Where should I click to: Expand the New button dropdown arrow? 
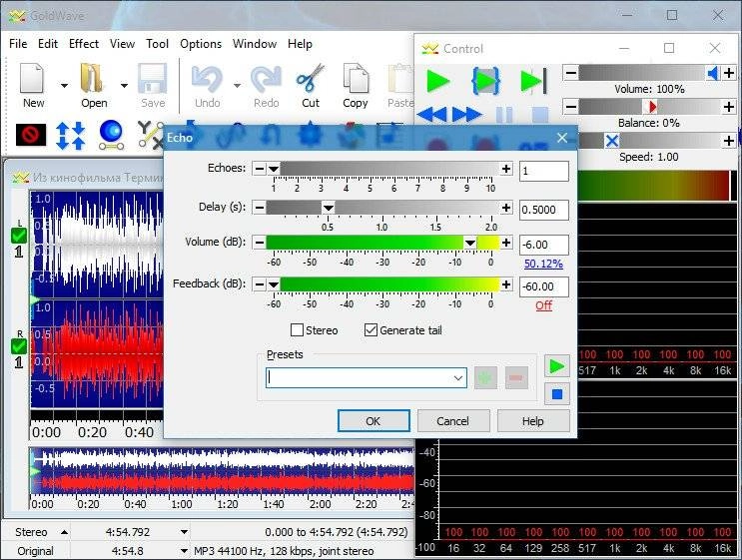point(64,86)
